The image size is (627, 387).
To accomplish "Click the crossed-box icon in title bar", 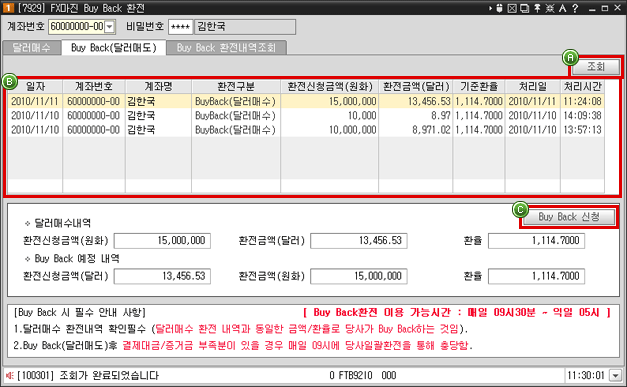I will point(512,8).
